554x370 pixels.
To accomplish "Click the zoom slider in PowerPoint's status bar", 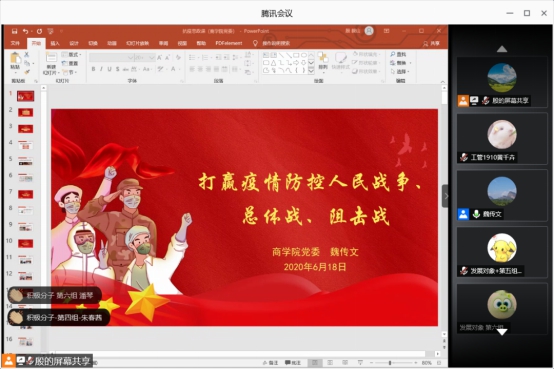I will 390,363.
